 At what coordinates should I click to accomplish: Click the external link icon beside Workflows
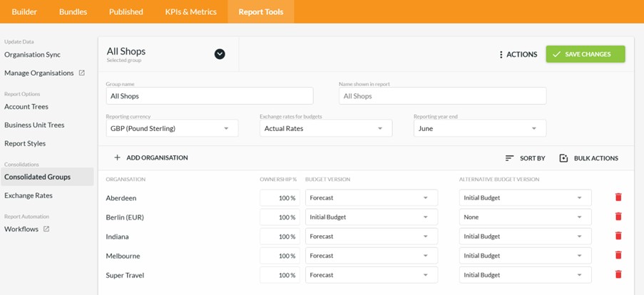pyautogui.click(x=46, y=229)
